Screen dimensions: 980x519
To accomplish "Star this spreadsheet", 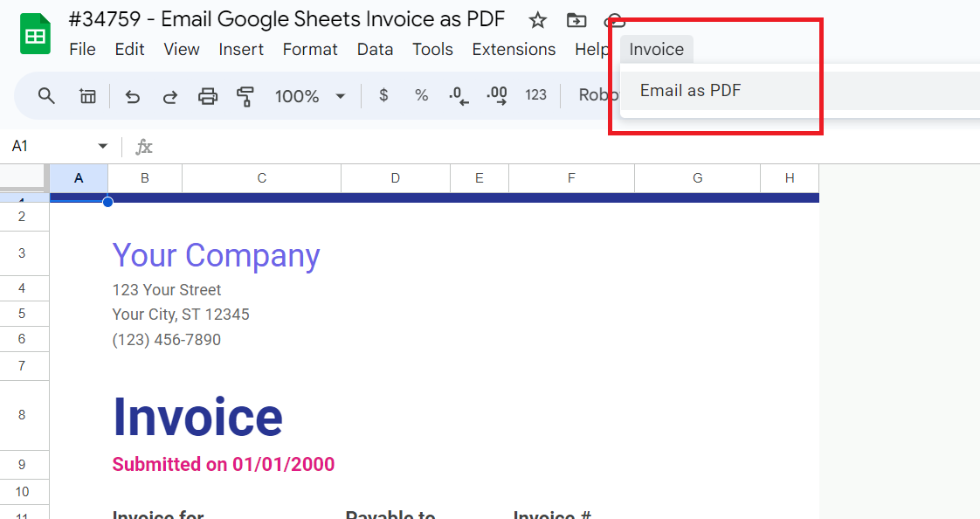I will pyautogui.click(x=537, y=20).
